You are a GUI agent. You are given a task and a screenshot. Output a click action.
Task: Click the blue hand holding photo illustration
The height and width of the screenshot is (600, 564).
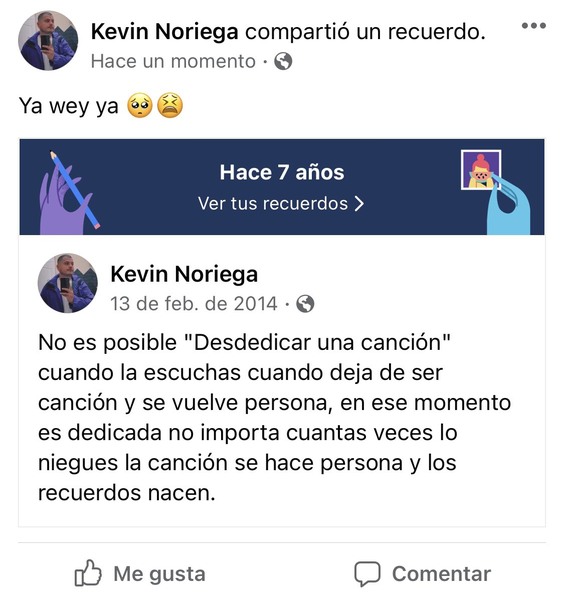click(496, 192)
